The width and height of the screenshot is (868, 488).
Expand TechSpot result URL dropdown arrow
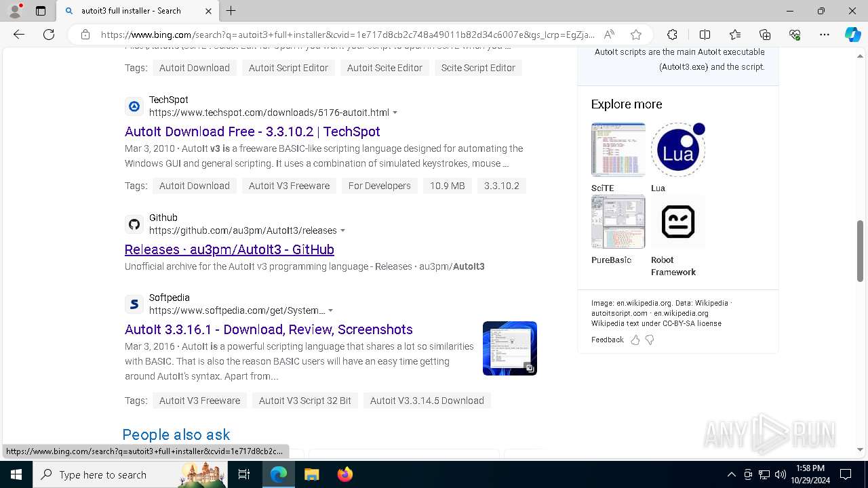(395, 113)
